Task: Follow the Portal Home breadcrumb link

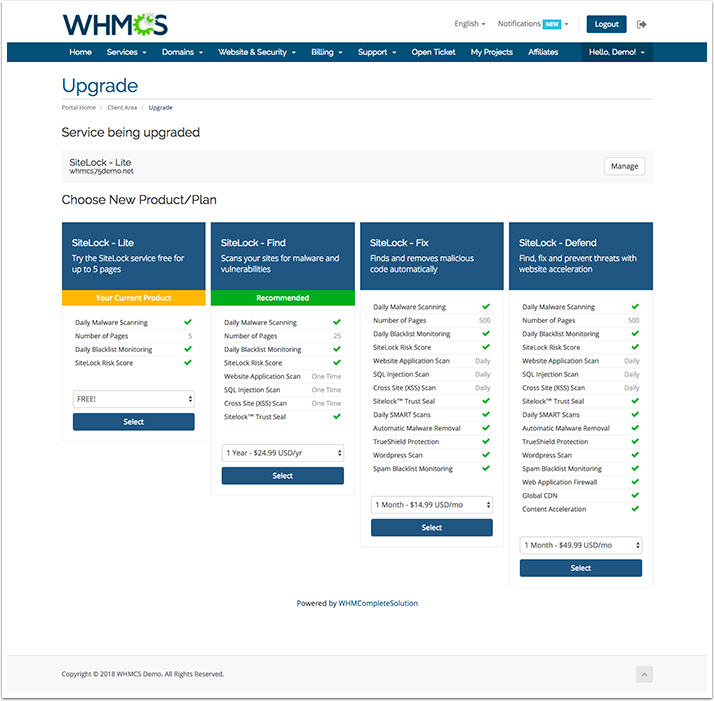Action: click(x=79, y=107)
